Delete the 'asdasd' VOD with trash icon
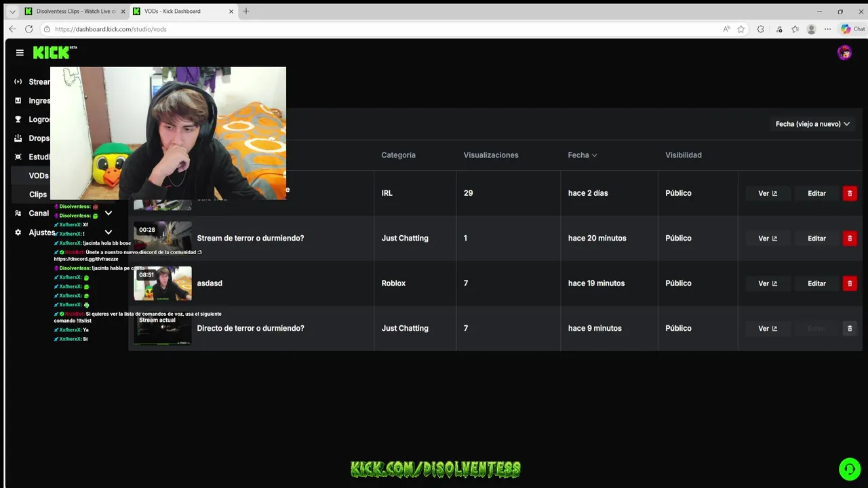Image resolution: width=868 pixels, height=488 pixels. (x=850, y=283)
